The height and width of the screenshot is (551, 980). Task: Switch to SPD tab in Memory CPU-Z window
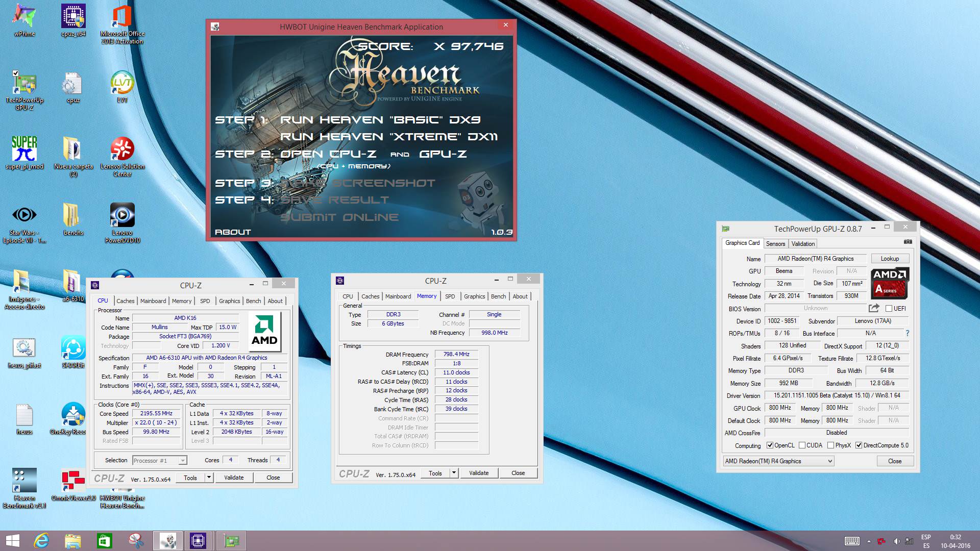[450, 296]
